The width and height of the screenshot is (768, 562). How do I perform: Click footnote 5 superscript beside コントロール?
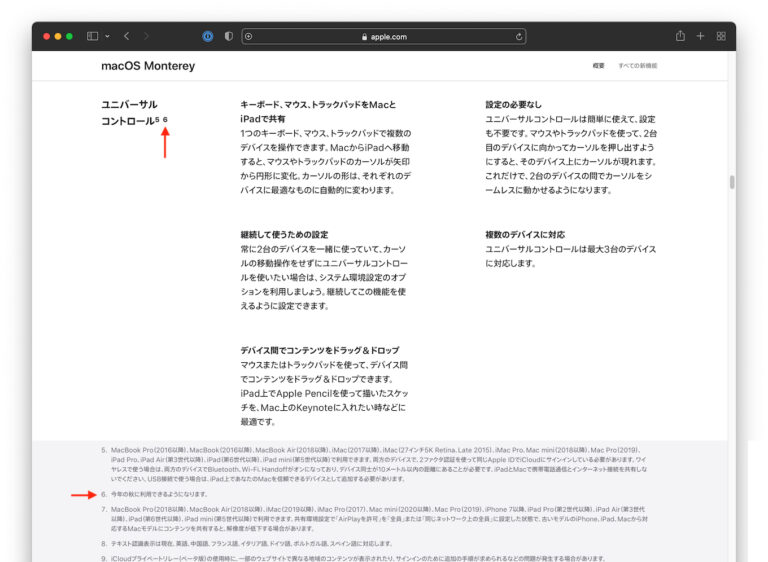(157, 119)
